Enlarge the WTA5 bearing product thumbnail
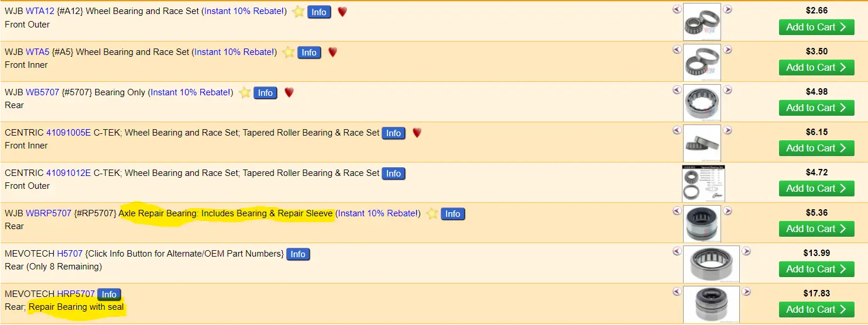The image size is (868, 325). pyautogui.click(x=702, y=62)
